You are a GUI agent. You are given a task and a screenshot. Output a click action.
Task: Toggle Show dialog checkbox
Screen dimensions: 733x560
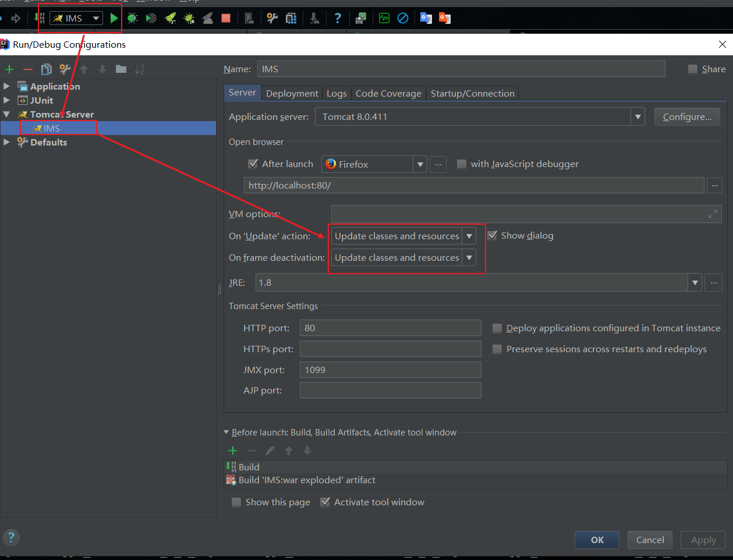point(492,236)
